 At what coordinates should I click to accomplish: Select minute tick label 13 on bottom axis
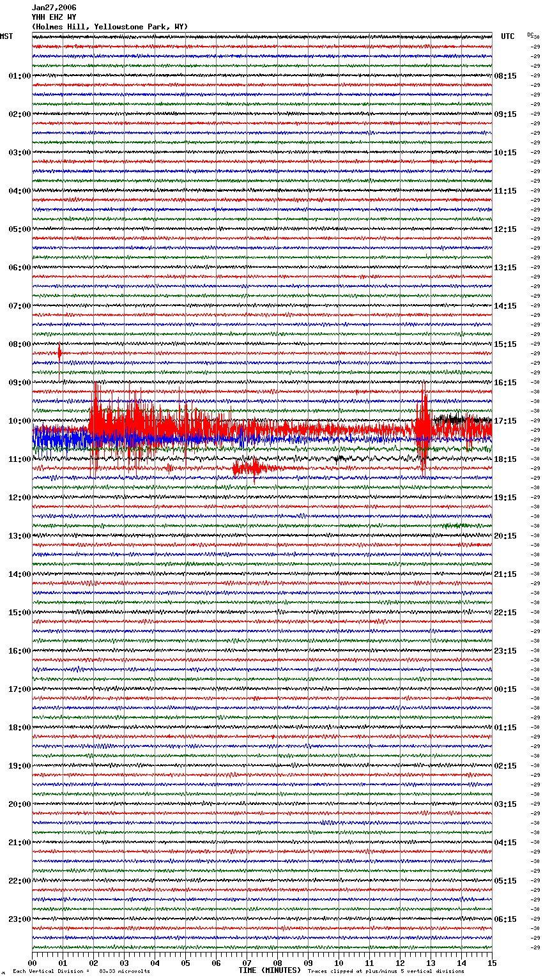point(431,963)
